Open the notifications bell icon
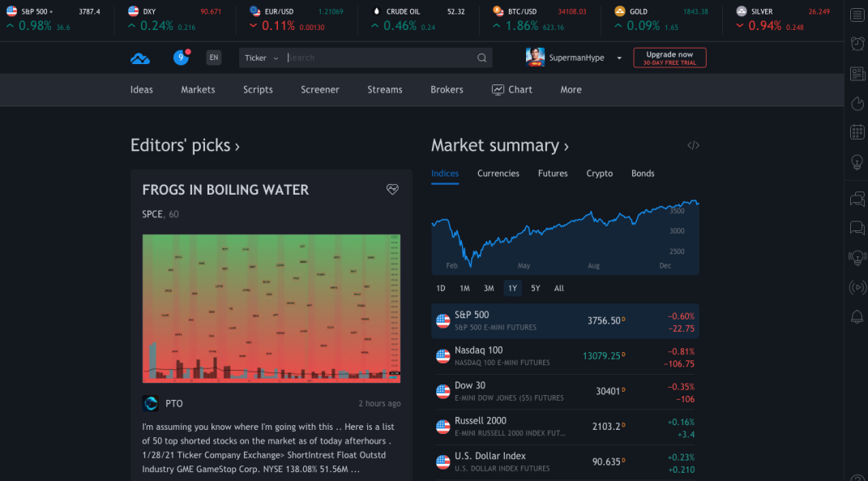The height and width of the screenshot is (481, 868). click(857, 316)
